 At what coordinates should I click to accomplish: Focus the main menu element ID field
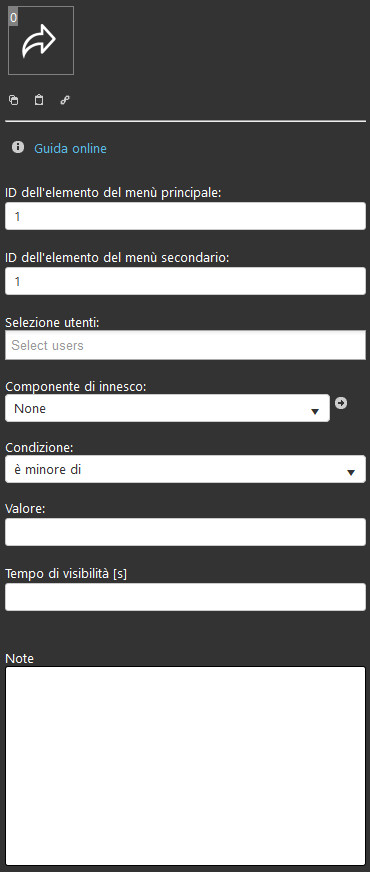(185, 216)
